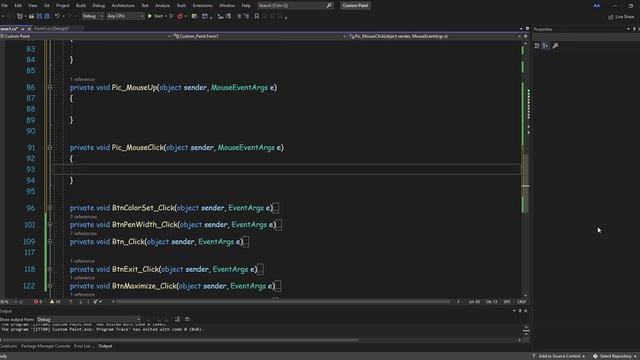Click the Start button label in the toolbar
Image resolution: width=640 pixels, height=360 pixels.
pyautogui.click(x=158, y=16)
